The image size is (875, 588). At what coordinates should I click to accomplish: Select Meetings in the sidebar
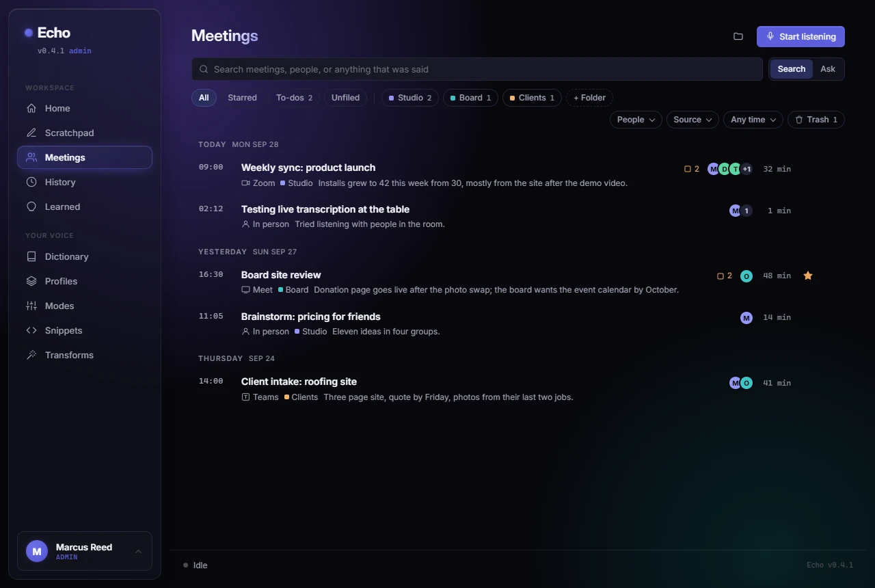coord(85,157)
